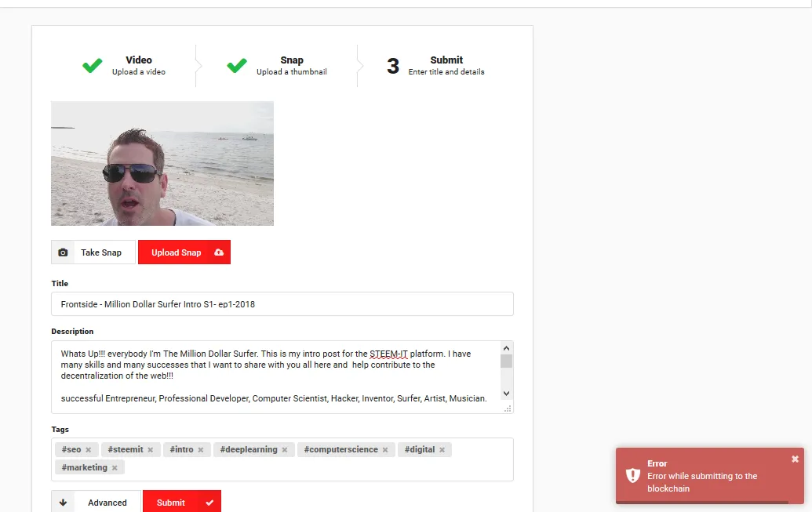This screenshot has width=812, height=512.
Task: Go to the Video upload step
Action: 124,66
